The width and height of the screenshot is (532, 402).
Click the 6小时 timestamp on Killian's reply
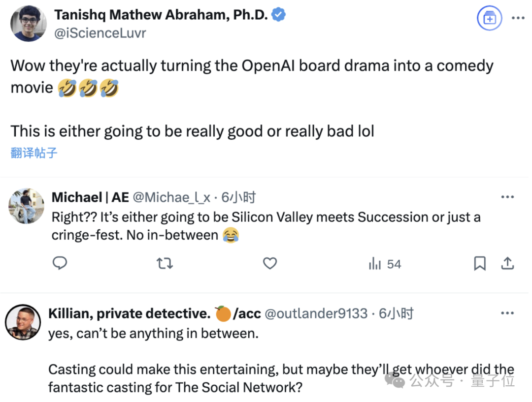[x=396, y=313]
